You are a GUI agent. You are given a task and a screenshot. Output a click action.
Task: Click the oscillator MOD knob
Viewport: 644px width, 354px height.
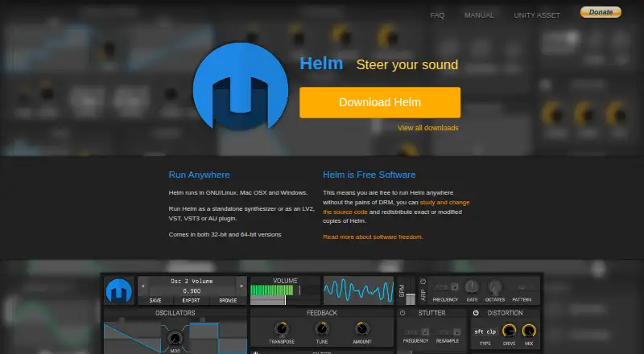(175, 339)
